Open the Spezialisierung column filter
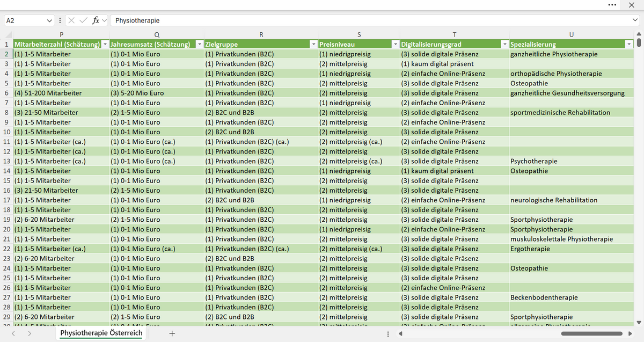This screenshot has height=342, width=644. coord(629,44)
